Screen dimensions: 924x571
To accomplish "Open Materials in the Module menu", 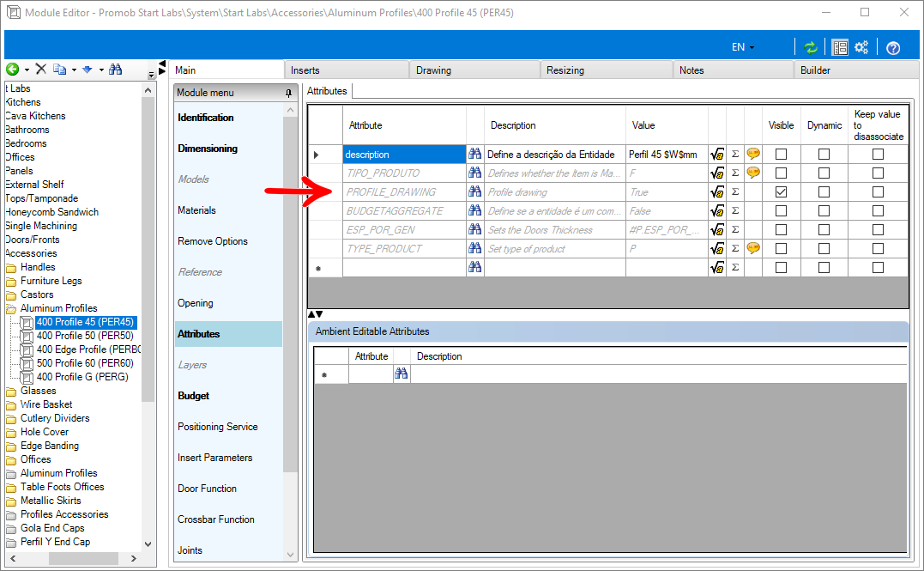I will coord(196,210).
